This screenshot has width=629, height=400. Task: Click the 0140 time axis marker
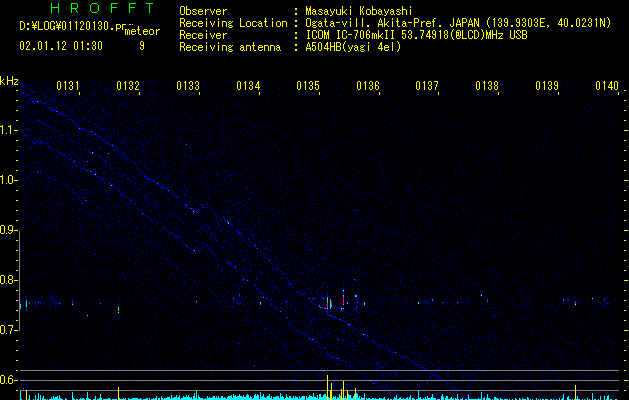(607, 86)
